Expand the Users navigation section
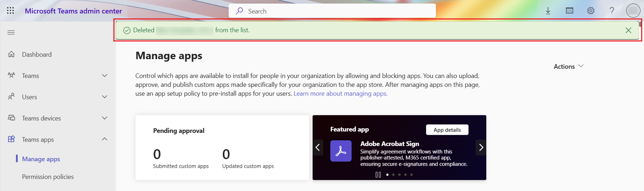 pyautogui.click(x=105, y=97)
